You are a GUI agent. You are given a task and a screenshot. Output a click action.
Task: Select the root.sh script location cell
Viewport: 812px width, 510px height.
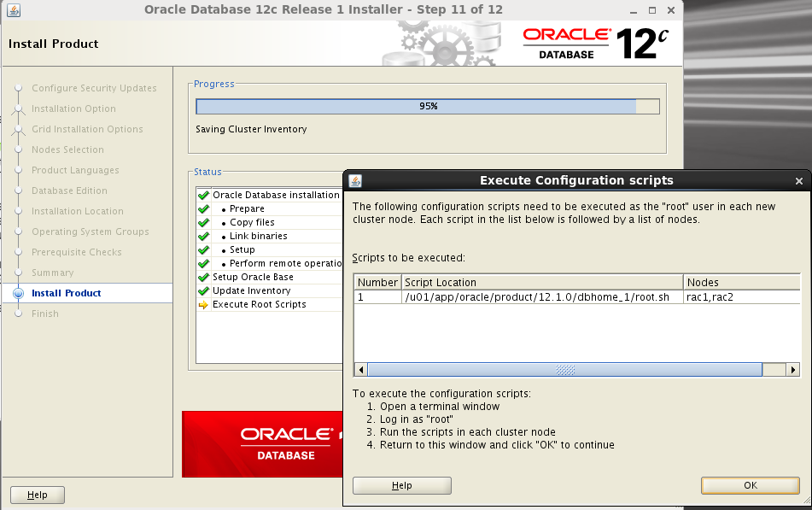[x=542, y=297]
